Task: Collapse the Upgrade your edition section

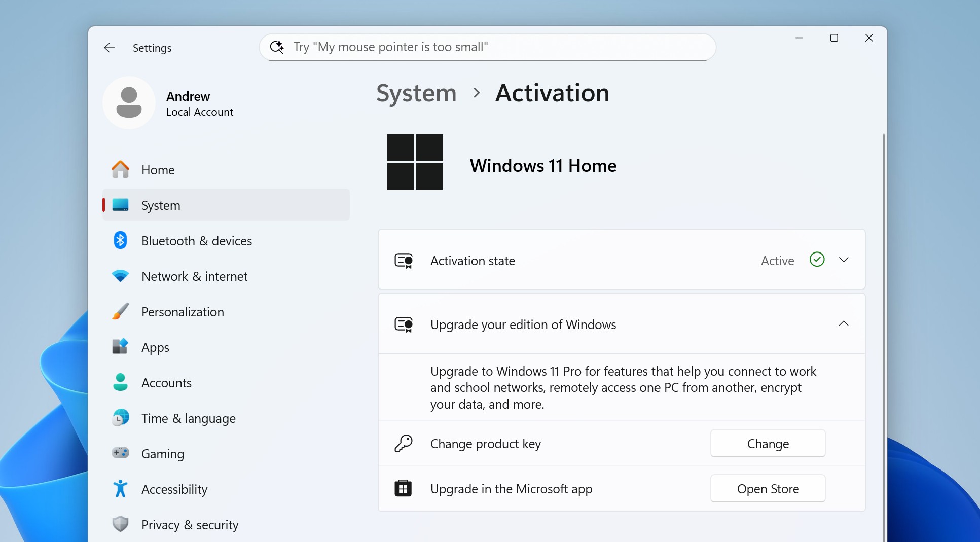Action: pyautogui.click(x=844, y=323)
